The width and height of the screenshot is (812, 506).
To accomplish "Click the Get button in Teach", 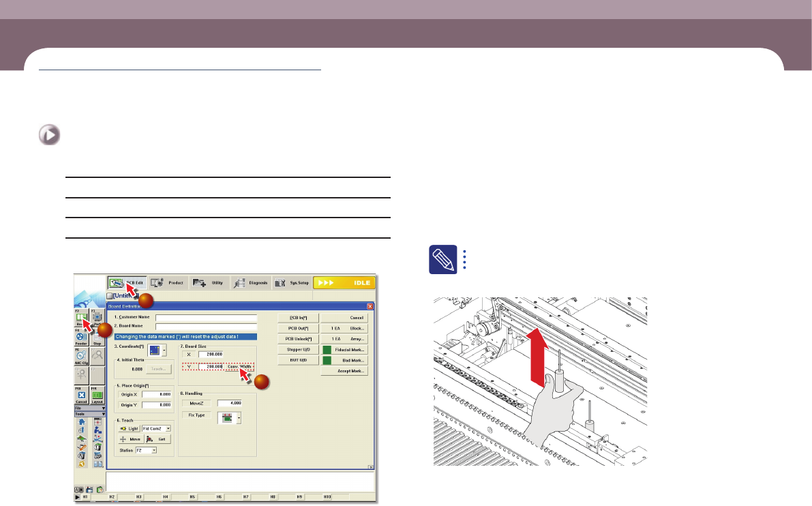I will coord(157,439).
